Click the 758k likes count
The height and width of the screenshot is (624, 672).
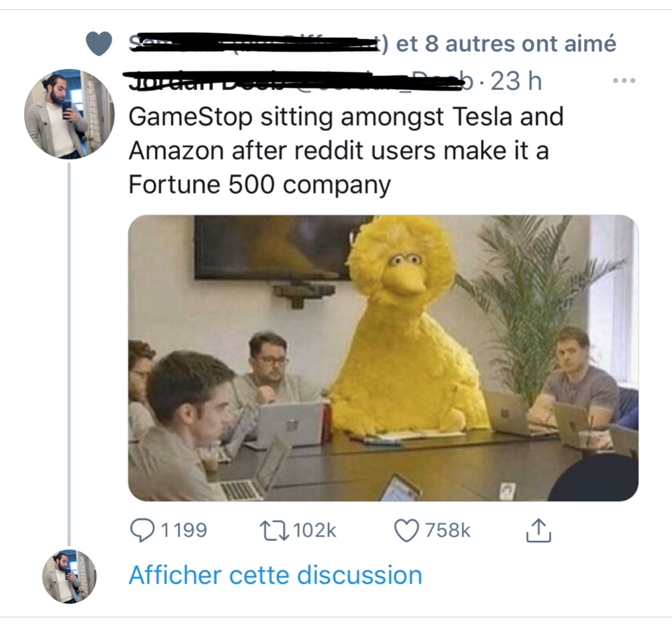pos(448,530)
